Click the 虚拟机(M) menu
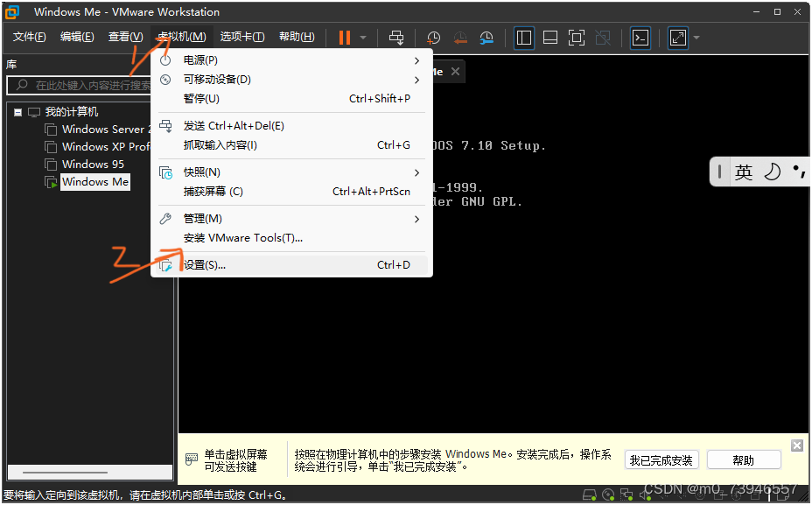Screen dimensions: 812x505 [182, 37]
